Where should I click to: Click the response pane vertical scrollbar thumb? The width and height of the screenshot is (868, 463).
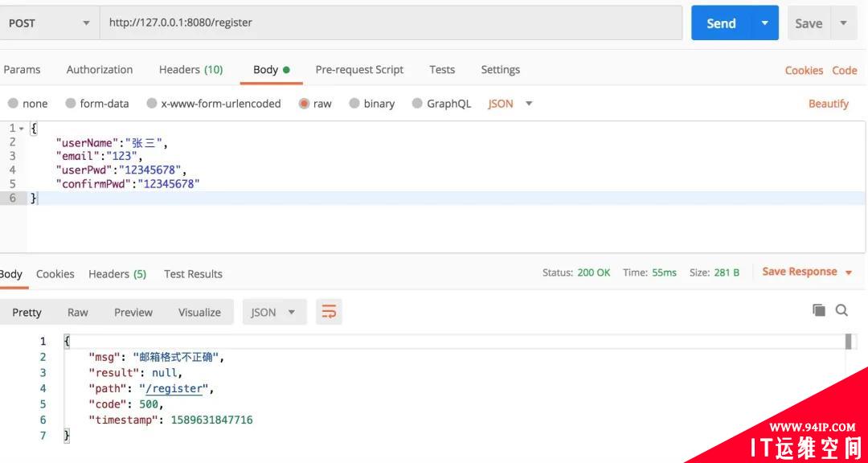pyautogui.click(x=848, y=342)
